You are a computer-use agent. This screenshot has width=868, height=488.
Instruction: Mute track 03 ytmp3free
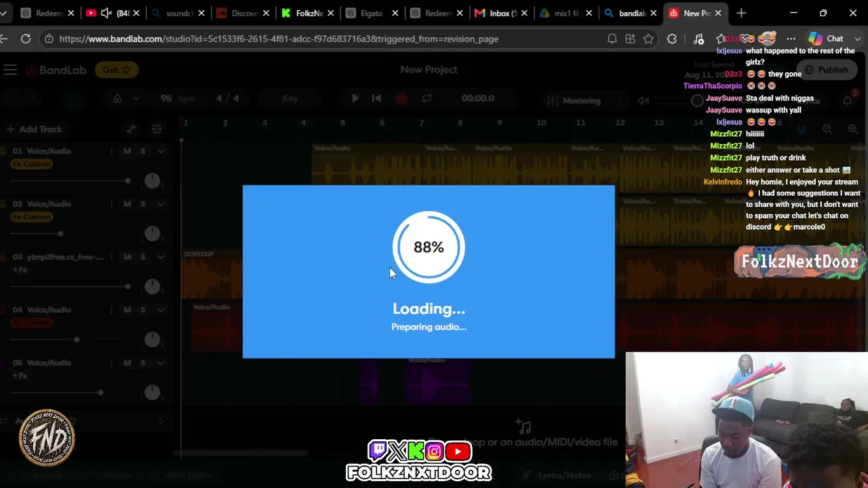click(x=127, y=257)
